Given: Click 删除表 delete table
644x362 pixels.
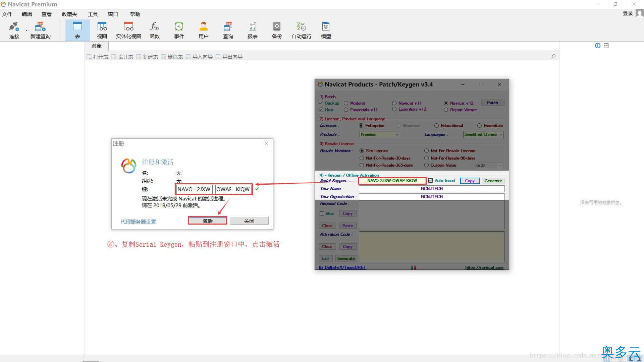Looking at the screenshot, I should coord(172,57).
